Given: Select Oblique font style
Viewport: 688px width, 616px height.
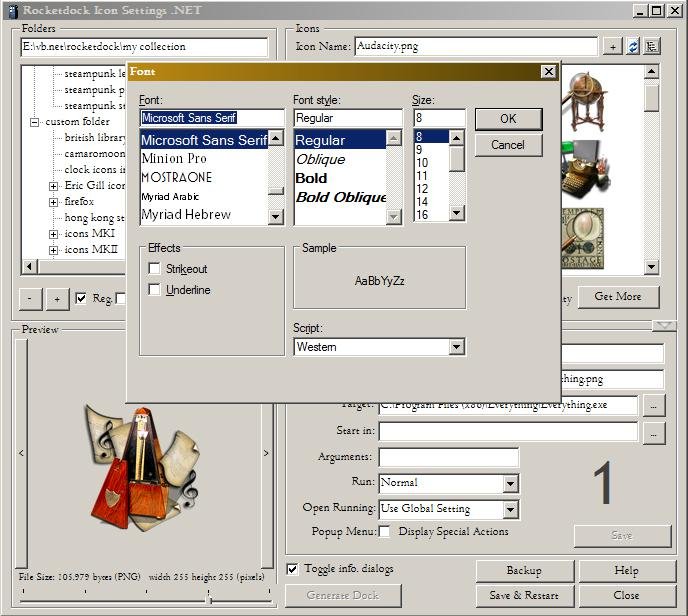Looking at the screenshot, I should [340, 159].
